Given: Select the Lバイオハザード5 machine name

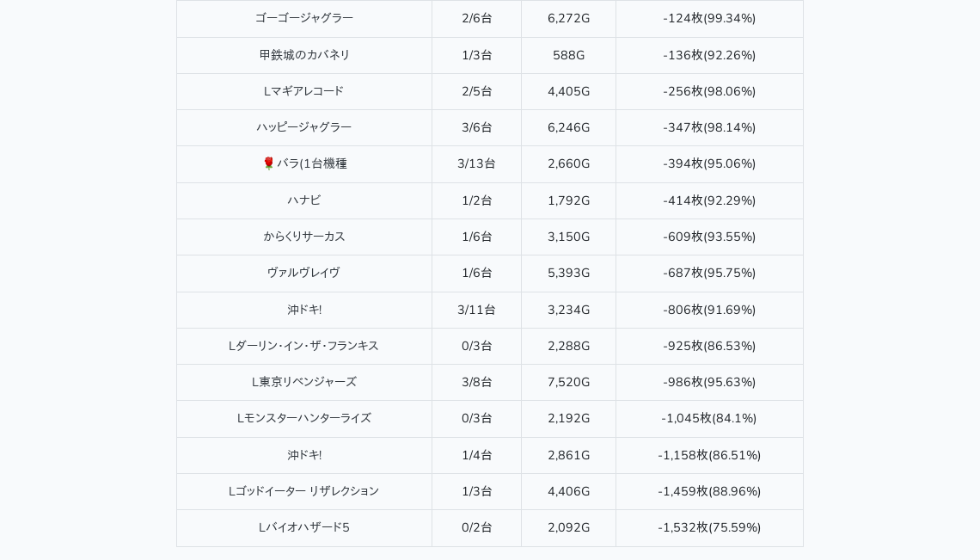Looking at the screenshot, I should coord(304,527).
